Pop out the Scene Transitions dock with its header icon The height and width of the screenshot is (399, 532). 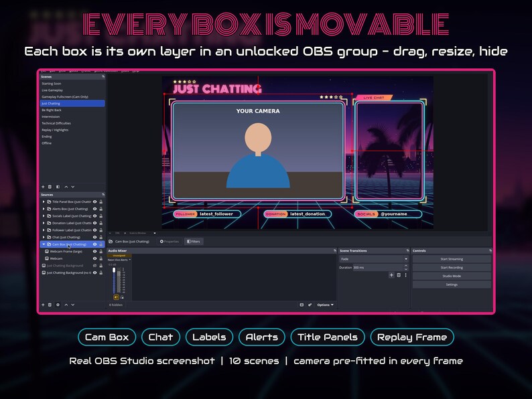407,250
